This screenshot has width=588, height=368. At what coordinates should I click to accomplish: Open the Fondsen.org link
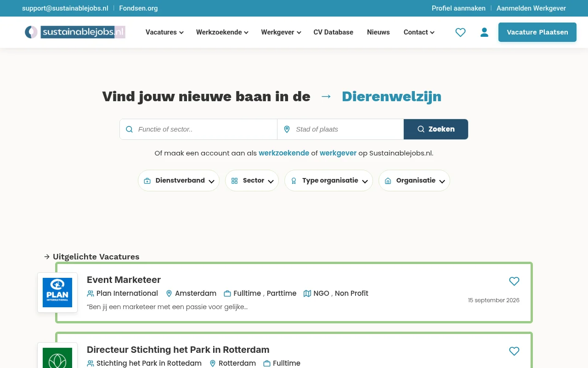click(138, 8)
